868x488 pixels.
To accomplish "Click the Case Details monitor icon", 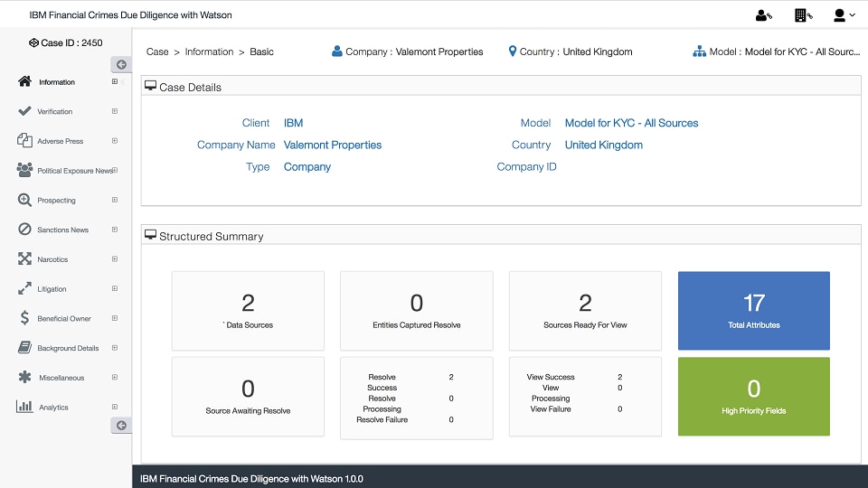I will coord(150,86).
